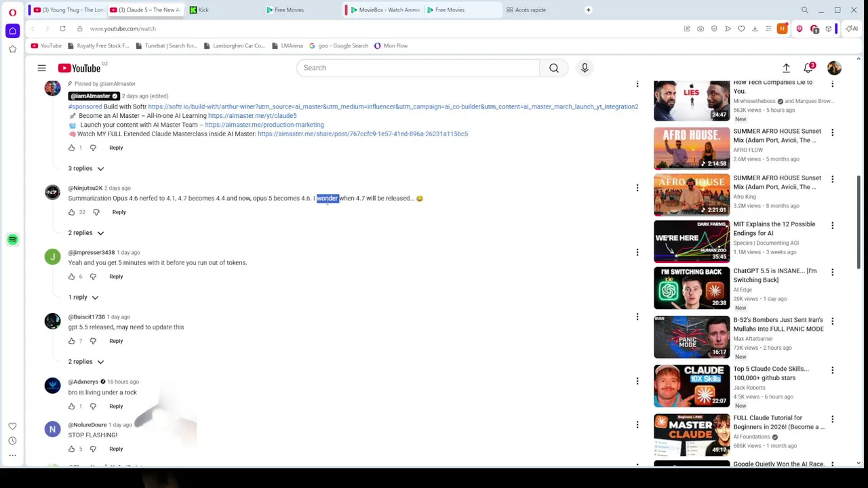Send page to My Flow arrow icon
This screenshot has width=868, height=488.
point(728,28)
